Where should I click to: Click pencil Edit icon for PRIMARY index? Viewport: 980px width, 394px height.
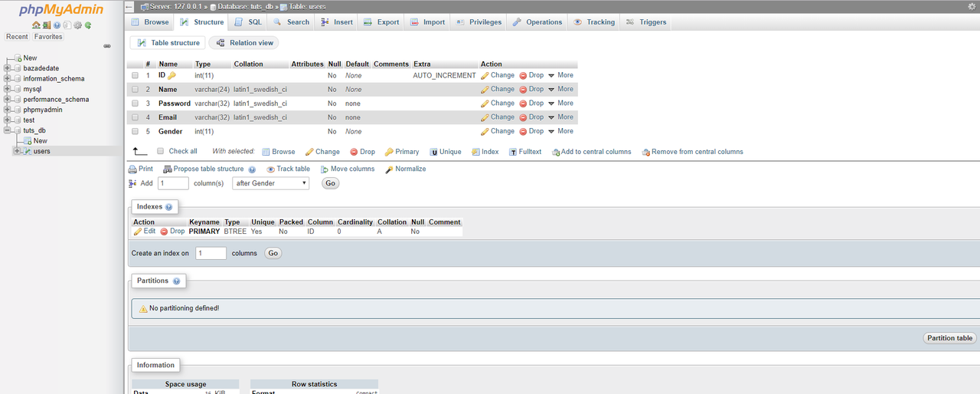point(138,231)
